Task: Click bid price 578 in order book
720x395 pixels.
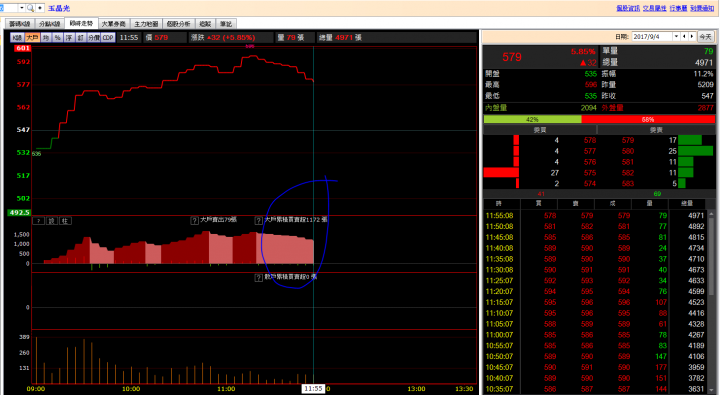Action: (x=590, y=141)
